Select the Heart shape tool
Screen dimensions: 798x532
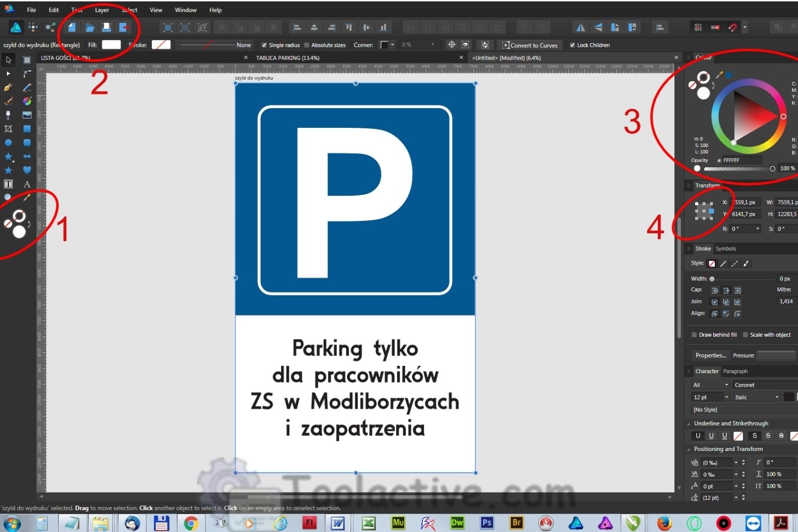pos(27,170)
